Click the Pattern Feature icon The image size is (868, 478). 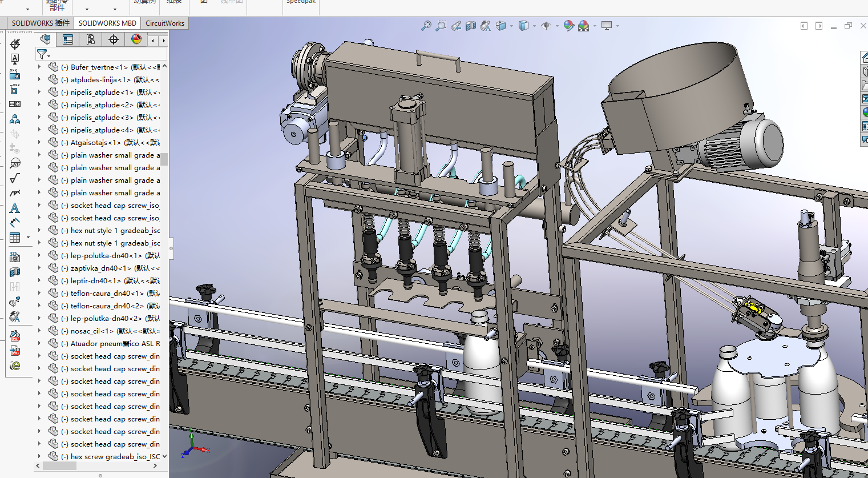pyautogui.click(x=15, y=119)
